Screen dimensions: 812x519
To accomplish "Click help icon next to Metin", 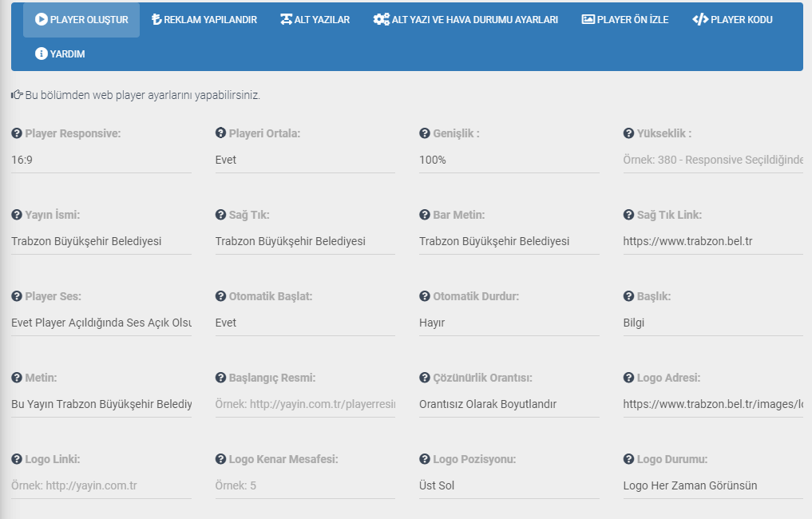I will [x=17, y=378].
